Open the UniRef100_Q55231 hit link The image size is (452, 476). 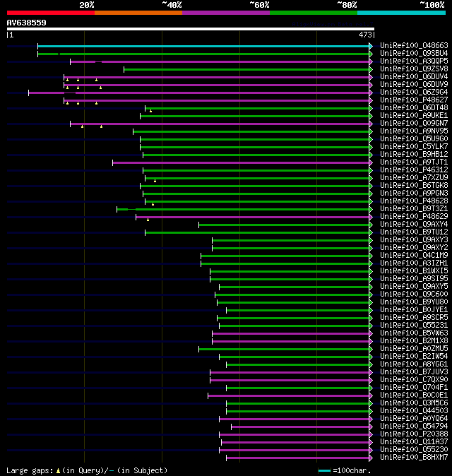(x=414, y=325)
